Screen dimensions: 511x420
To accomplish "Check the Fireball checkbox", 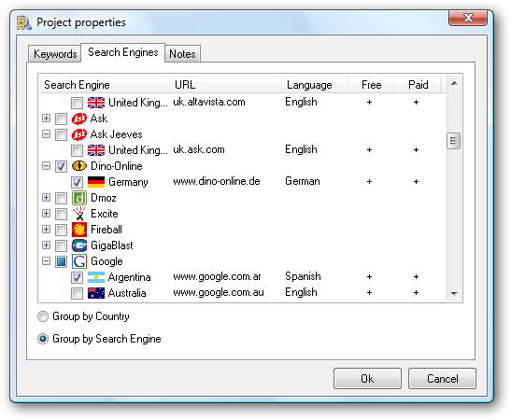I will 61,230.
